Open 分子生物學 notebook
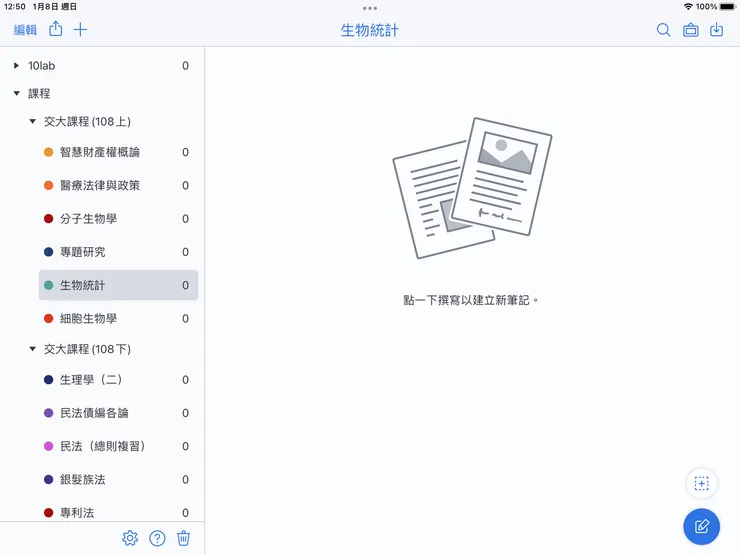The image size is (740, 555). point(118,219)
